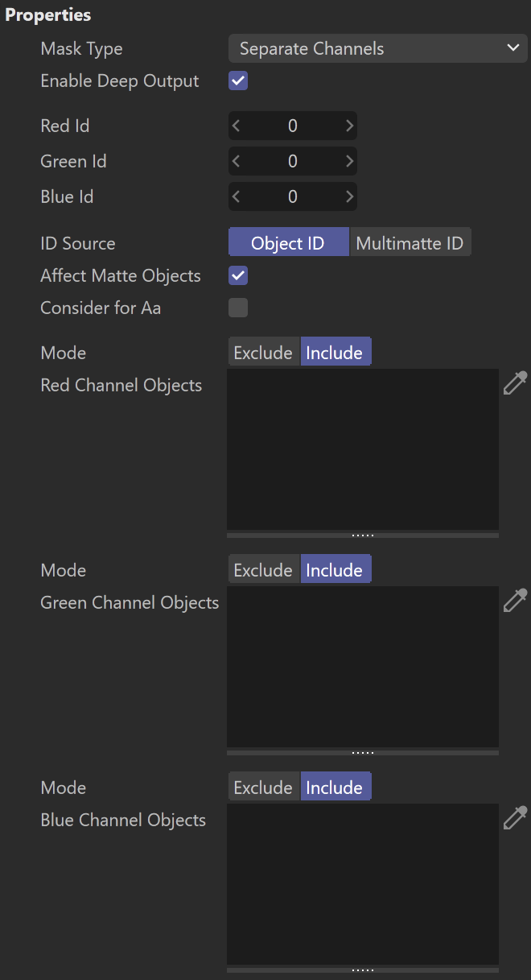
Task: Uncheck Affect Matte Objects
Action: pyautogui.click(x=238, y=275)
